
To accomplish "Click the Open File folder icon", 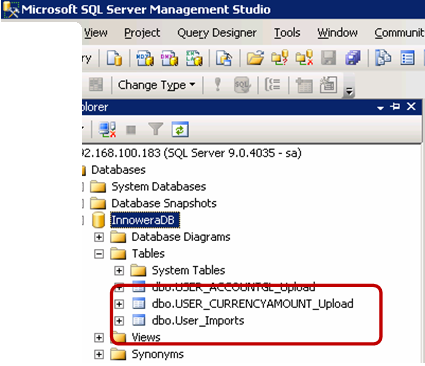I will coord(255,58).
